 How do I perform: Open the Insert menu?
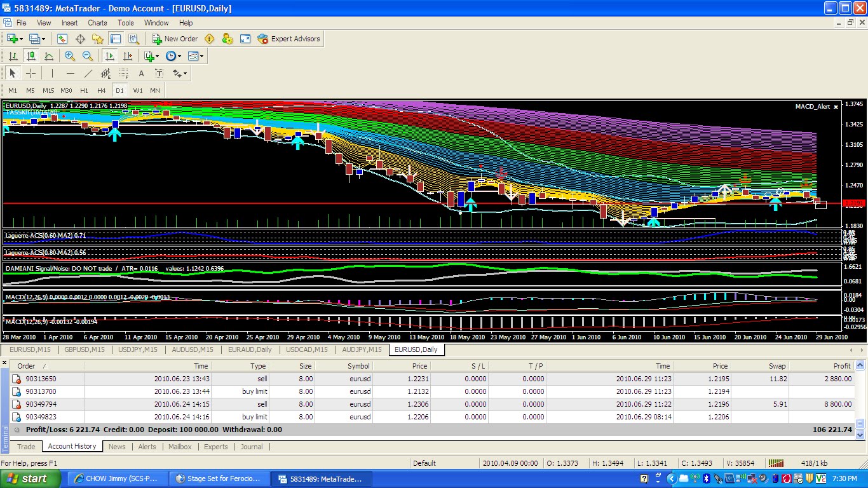click(x=70, y=22)
